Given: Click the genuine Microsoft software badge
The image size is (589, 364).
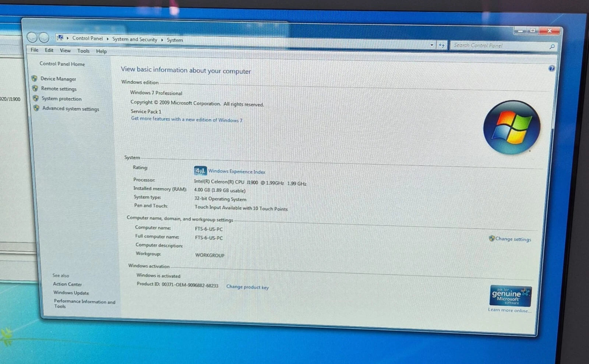Looking at the screenshot, I should 510,296.
